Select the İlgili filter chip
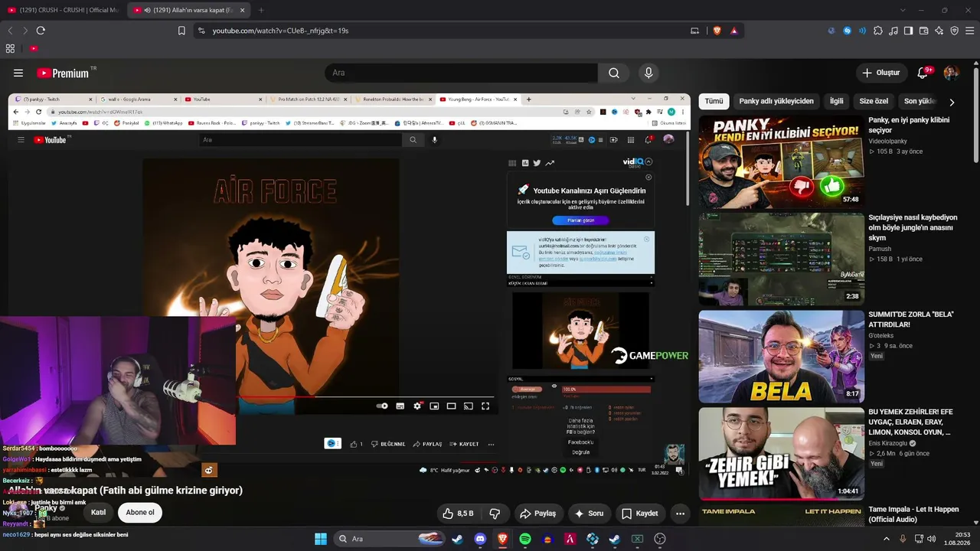980x551 pixels. coord(837,101)
